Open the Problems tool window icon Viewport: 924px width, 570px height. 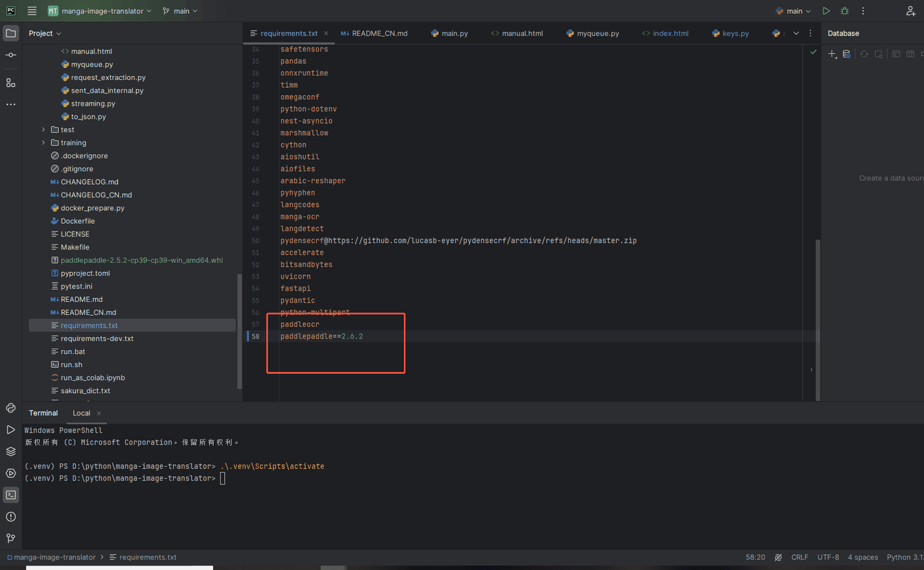(x=11, y=517)
